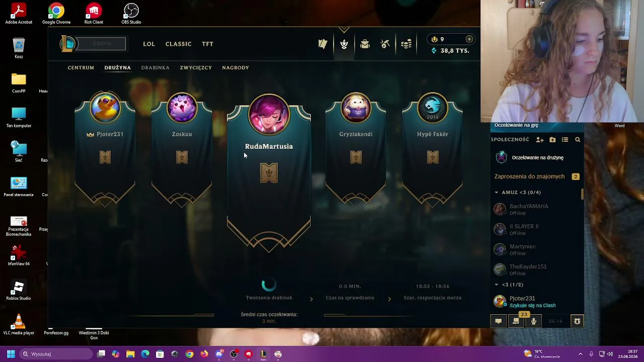Open the Kosz recycle bin icon
The width and height of the screenshot is (644, 362).
tap(19, 49)
